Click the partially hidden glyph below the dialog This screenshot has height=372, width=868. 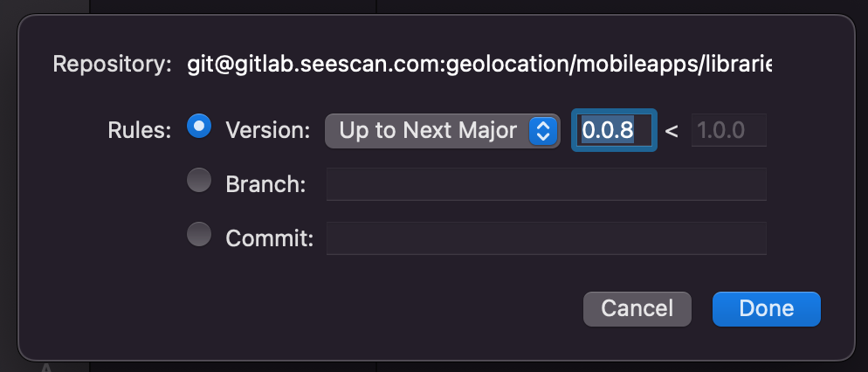pos(48,368)
